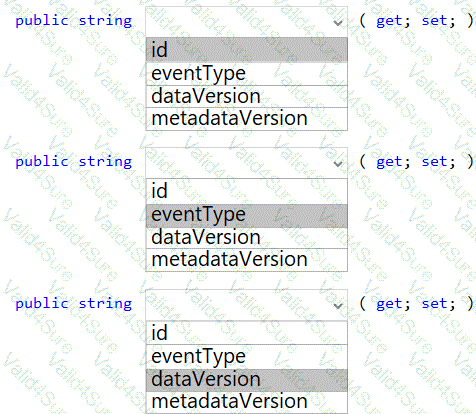Open the second property name dropdown arrow
This screenshot has width=476, height=414.
[x=338, y=164]
